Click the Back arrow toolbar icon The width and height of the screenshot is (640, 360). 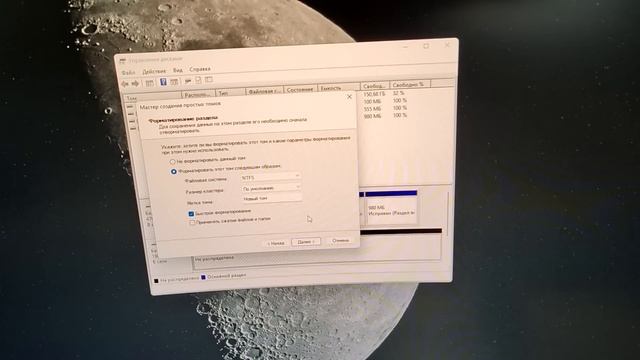(x=125, y=84)
